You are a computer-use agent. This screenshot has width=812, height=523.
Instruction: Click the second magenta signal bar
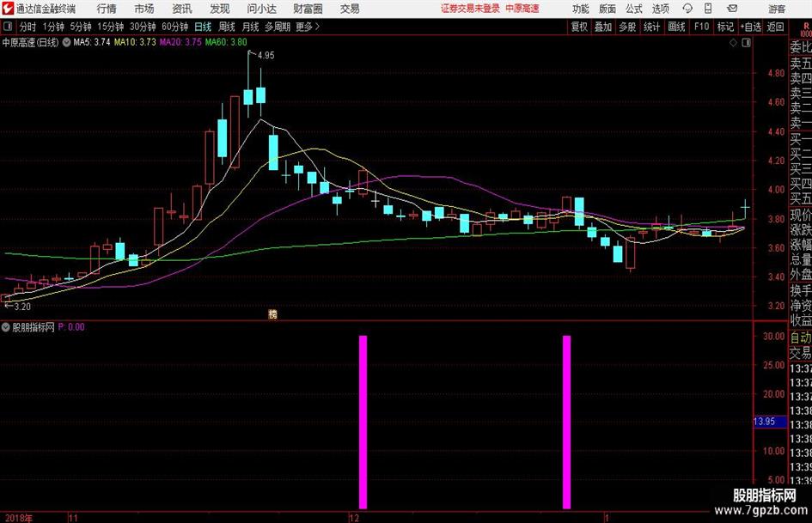(566, 422)
